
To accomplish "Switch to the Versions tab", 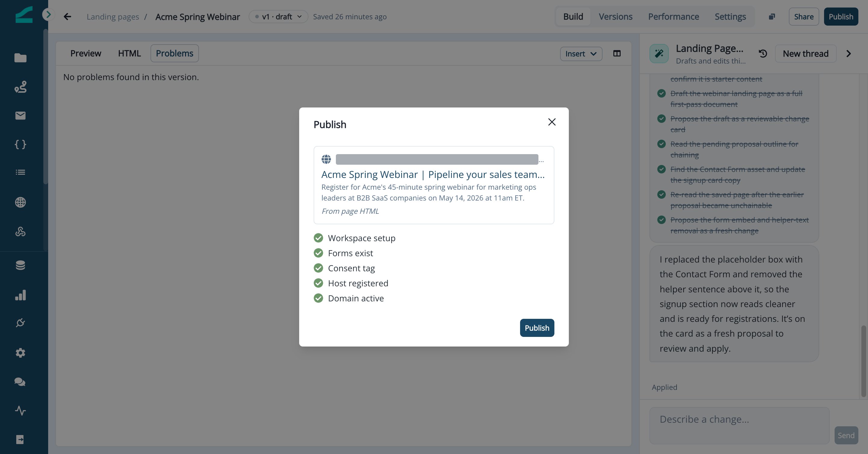I will point(615,17).
